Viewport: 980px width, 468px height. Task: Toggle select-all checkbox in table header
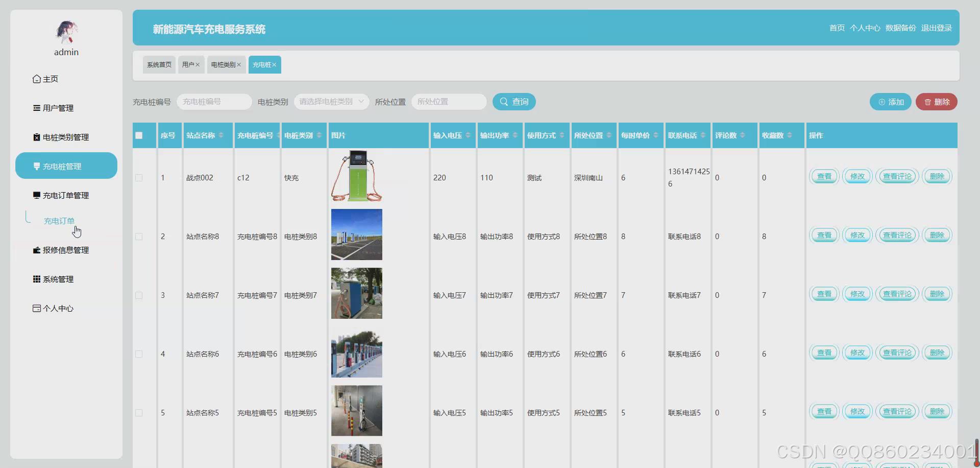click(139, 135)
